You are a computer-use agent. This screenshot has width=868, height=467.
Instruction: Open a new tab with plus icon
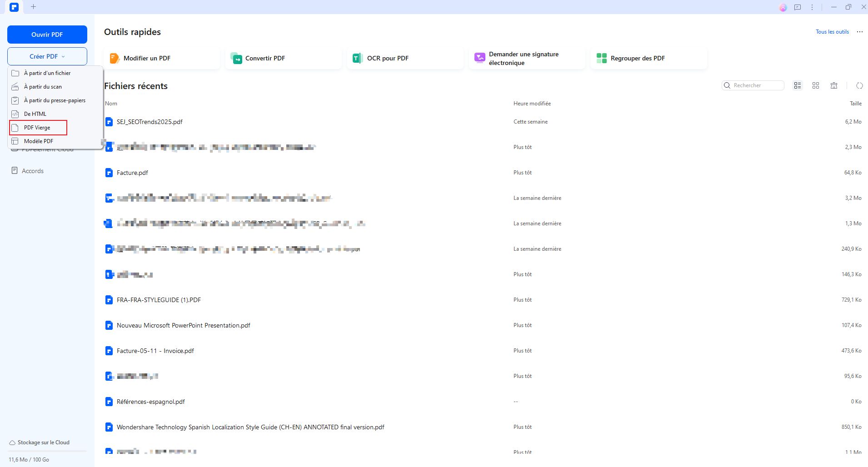(33, 7)
